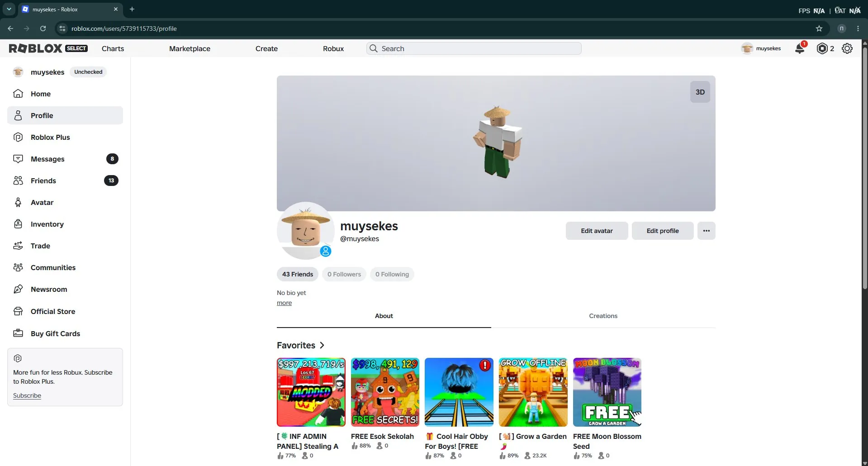
Task: Open the Robux balance icon
Action: click(x=822, y=48)
